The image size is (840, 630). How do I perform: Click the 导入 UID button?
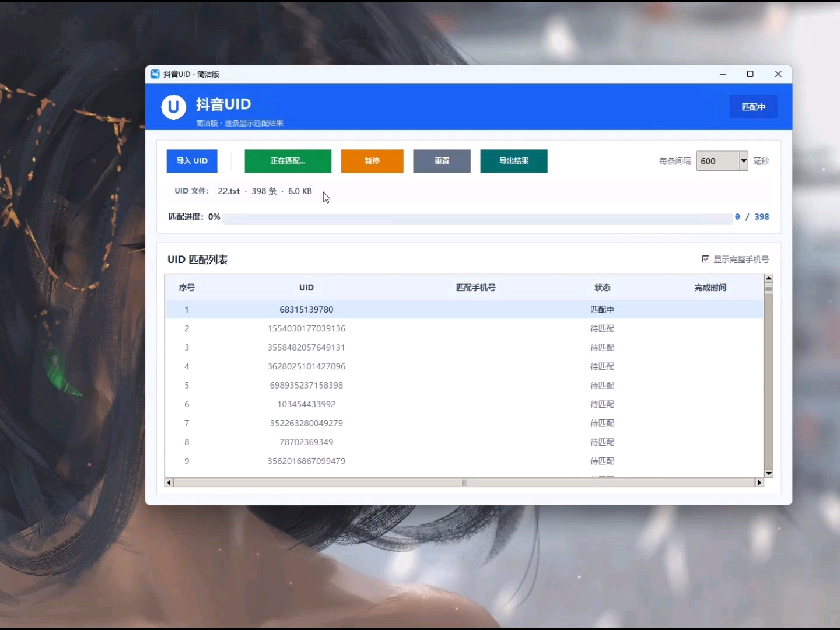pyautogui.click(x=192, y=161)
